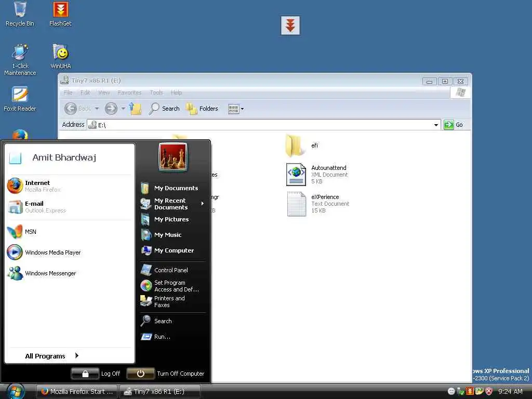This screenshot has width=532, height=399.
Task: Select the eXPerience Text Document file
Action: click(x=318, y=204)
